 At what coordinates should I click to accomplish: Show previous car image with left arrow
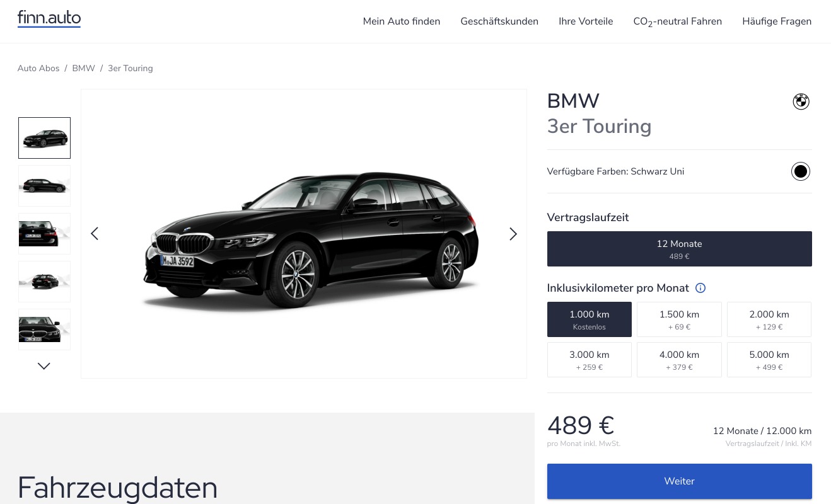(95, 234)
